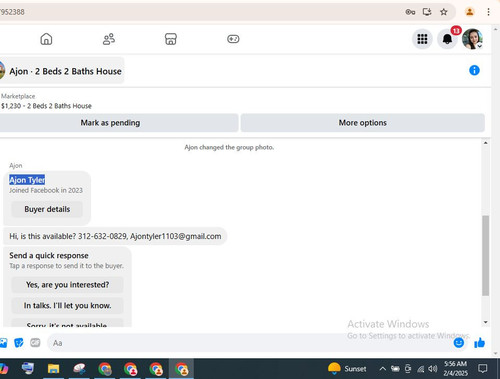The image size is (500, 379).
Task: Open the conversation header Ajon 2 Beds 2 Baths House
Action: 62,71
